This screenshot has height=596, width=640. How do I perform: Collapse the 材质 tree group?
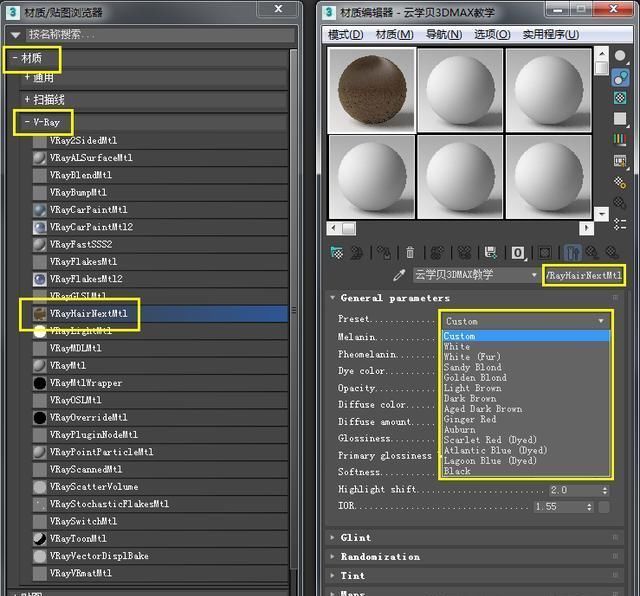(15, 58)
